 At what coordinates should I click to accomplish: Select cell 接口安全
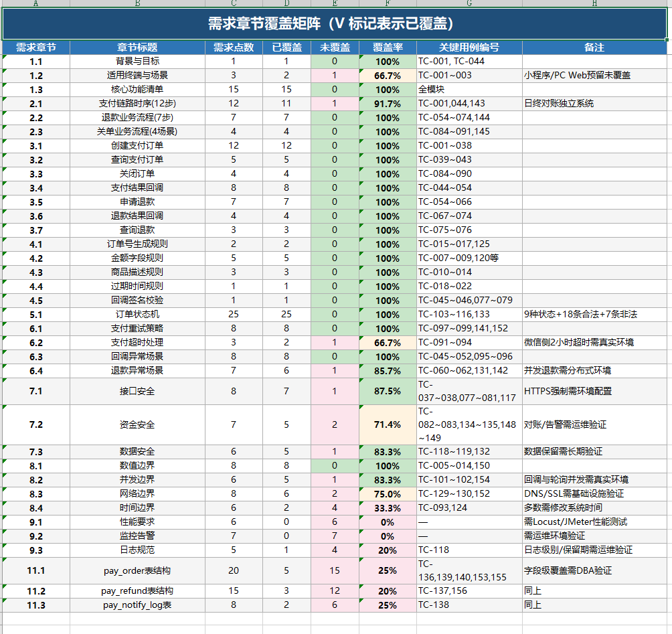(138, 392)
